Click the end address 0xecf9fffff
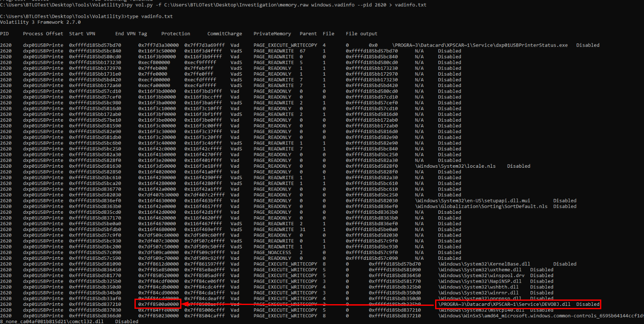Screen dimensions: 644x324 click(200, 63)
